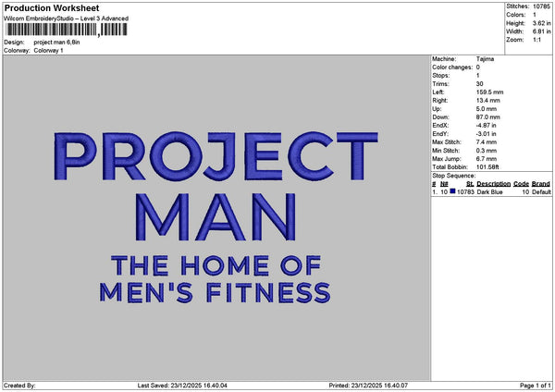Click the Total Bobbin value "101.58ft"
Viewport: 555px width, 392px height.
[487, 167]
